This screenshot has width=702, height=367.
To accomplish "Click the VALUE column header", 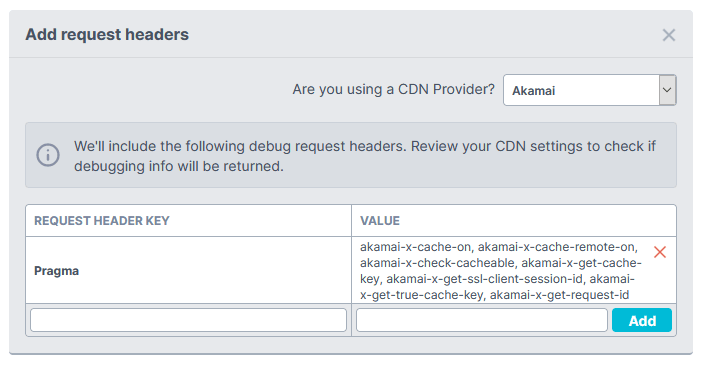I will [x=380, y=221].
